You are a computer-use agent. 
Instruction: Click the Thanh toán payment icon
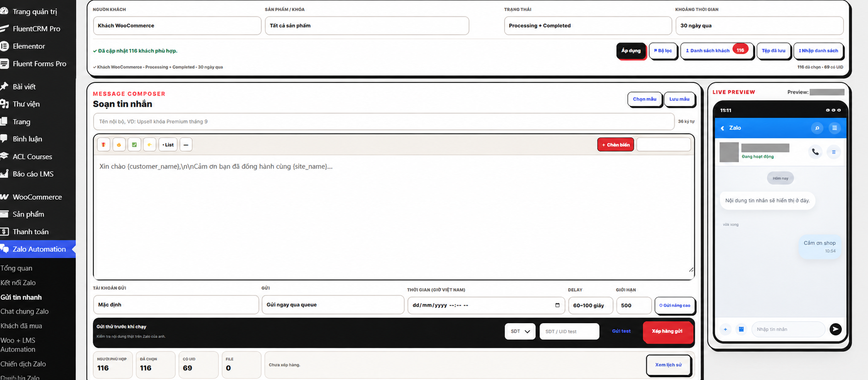[x=5, y=232]
